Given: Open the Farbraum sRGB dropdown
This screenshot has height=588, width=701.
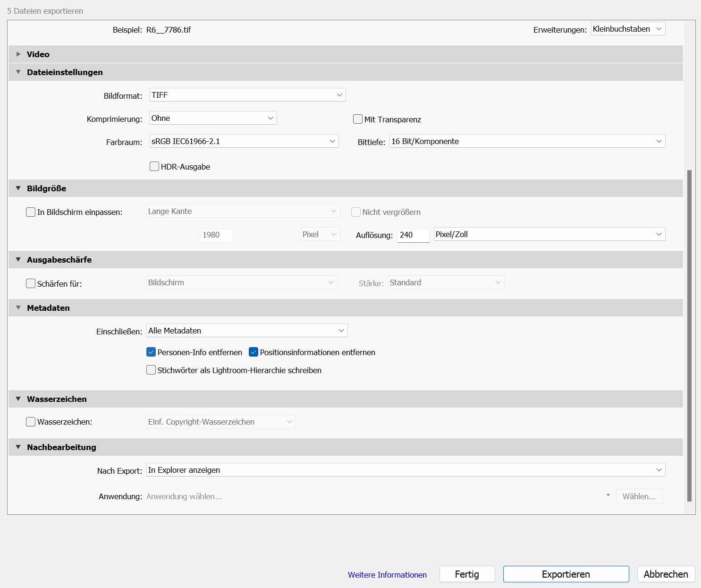Looking at the screenshot, I should pyautogui.click(x=244, y=141).
